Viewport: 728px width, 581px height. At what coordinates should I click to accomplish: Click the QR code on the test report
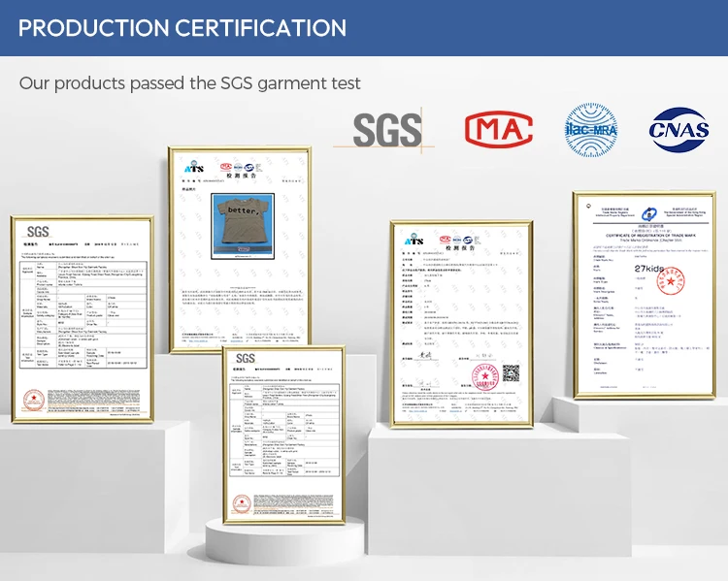click(511, 372)
